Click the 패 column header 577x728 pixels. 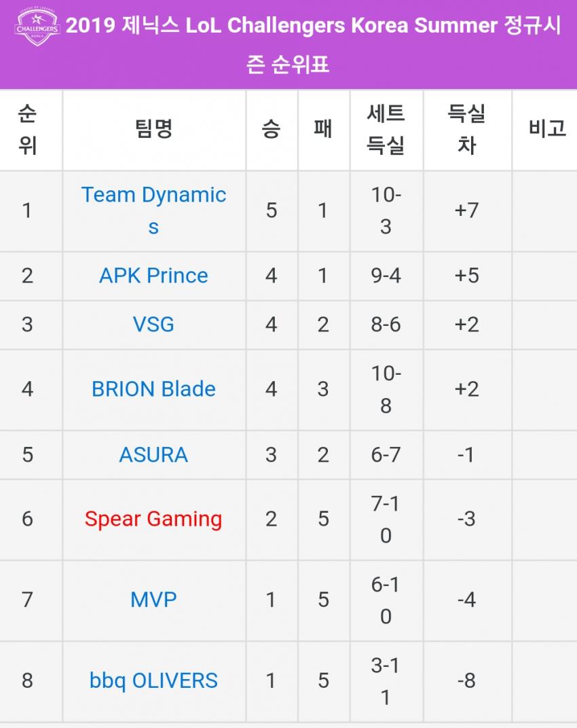pos(324,130)
